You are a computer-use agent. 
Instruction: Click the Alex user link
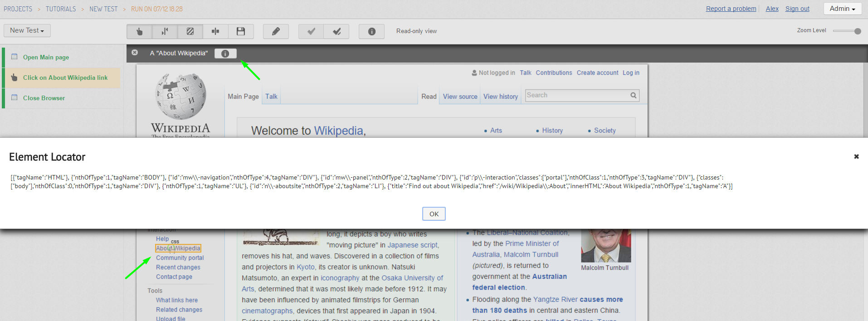(772, 9)
